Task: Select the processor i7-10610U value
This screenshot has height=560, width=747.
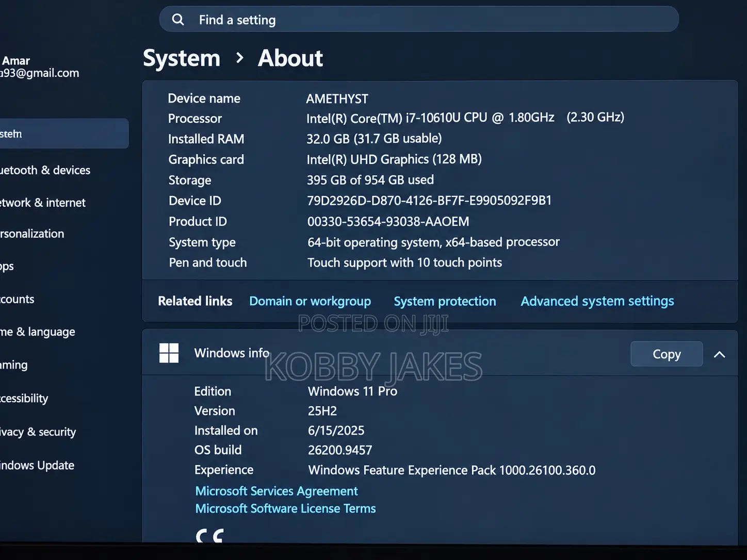Action: (x=465, y=118)
